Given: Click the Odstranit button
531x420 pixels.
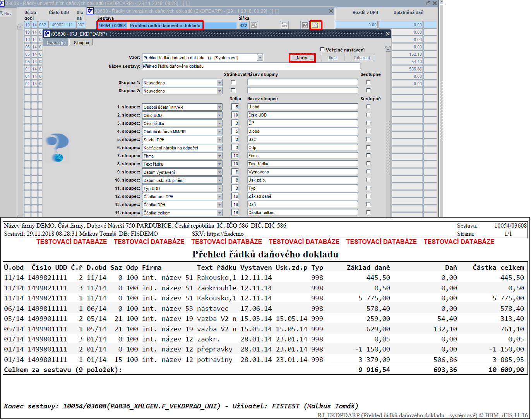Looking at the screenshot, I should coord(362,58).
